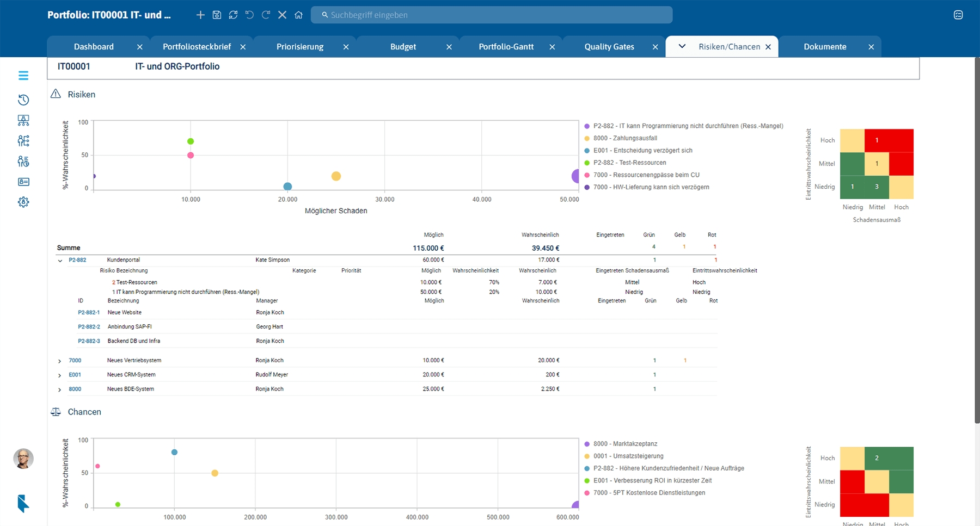Switch to the Portfolio-Gantt tab
The image size is (980, 526).
click(506, 47)
